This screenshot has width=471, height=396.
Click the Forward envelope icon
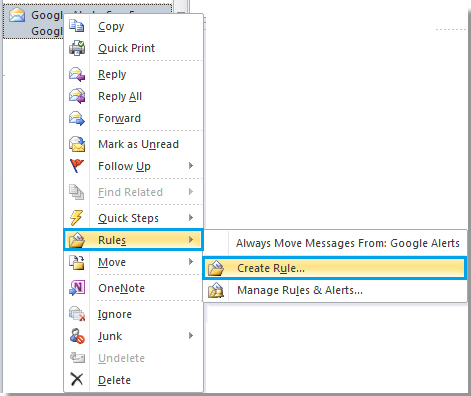point(77,118)
